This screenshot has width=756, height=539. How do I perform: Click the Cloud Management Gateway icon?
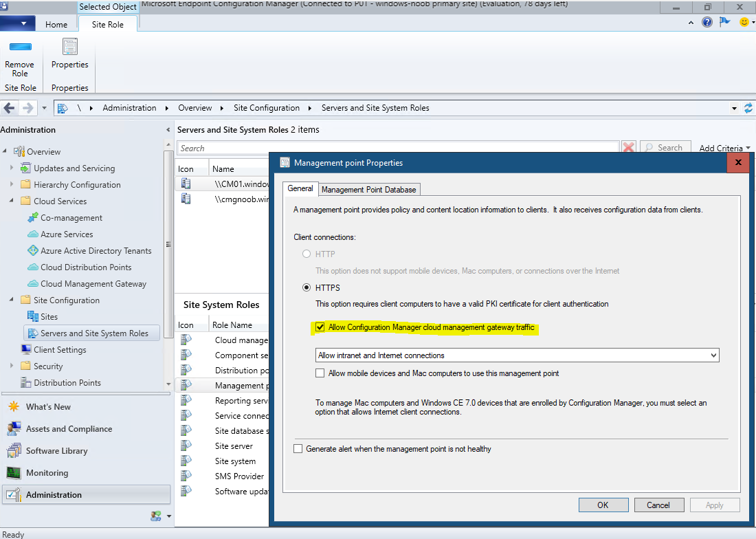[33, 283]
